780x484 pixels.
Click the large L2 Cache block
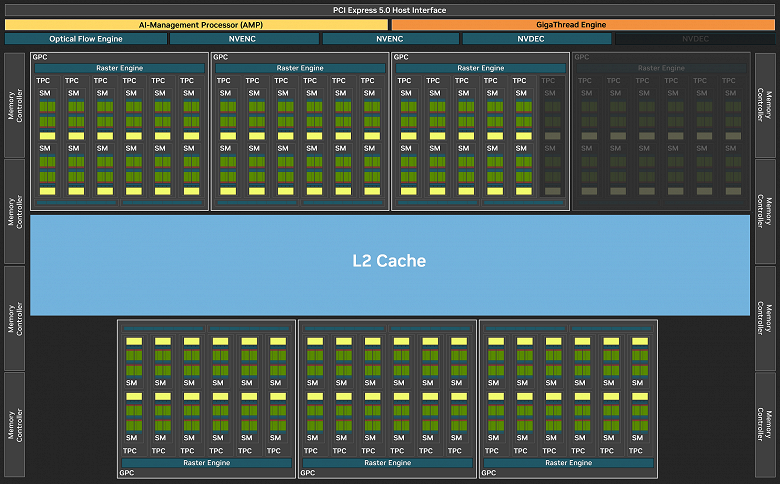[x=390, y=265]
